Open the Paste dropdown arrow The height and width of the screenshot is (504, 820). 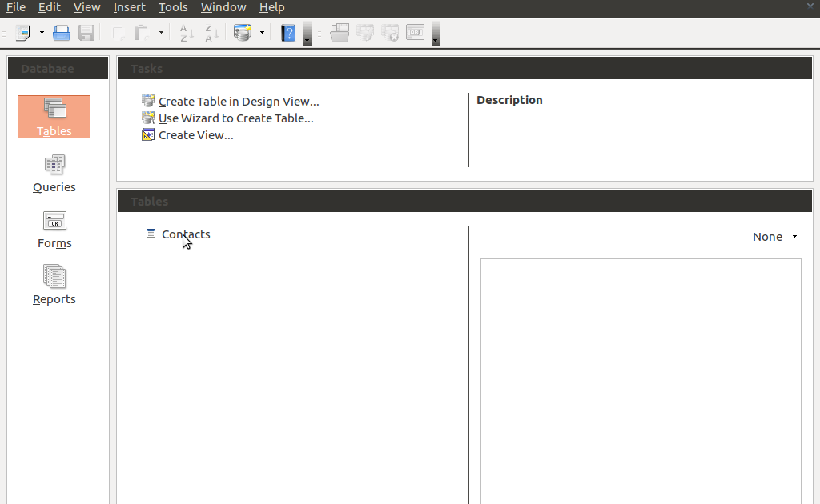[x=159, y=33]
